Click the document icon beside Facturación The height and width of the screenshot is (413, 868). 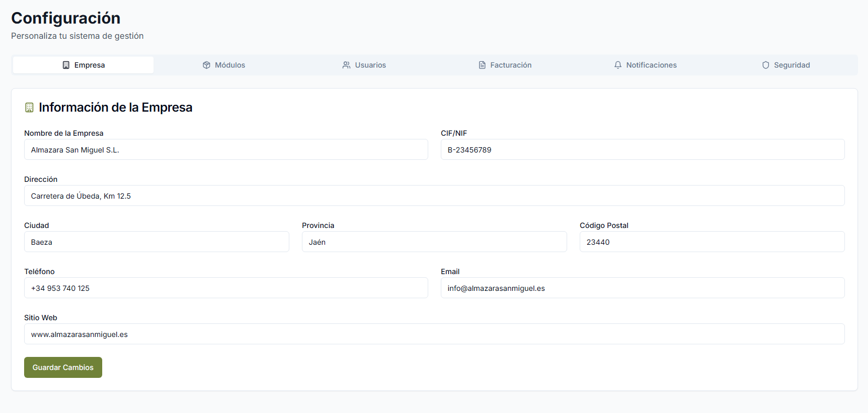point(482,65)
